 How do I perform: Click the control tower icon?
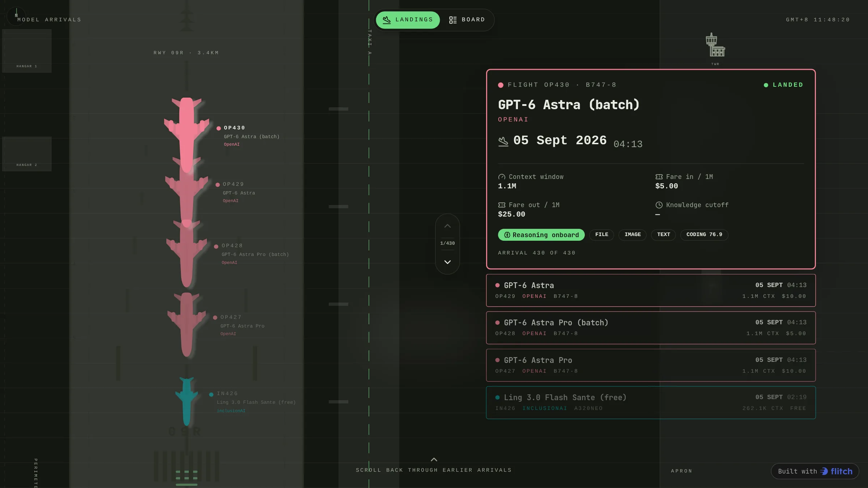[x=715, y=45]
